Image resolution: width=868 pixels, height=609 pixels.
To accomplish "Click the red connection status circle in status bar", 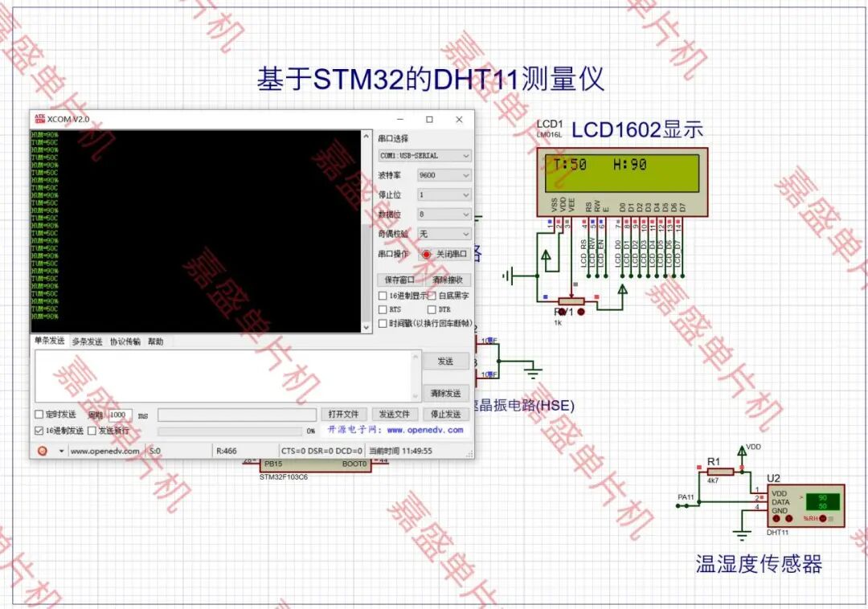I will (x=44, y=451).
